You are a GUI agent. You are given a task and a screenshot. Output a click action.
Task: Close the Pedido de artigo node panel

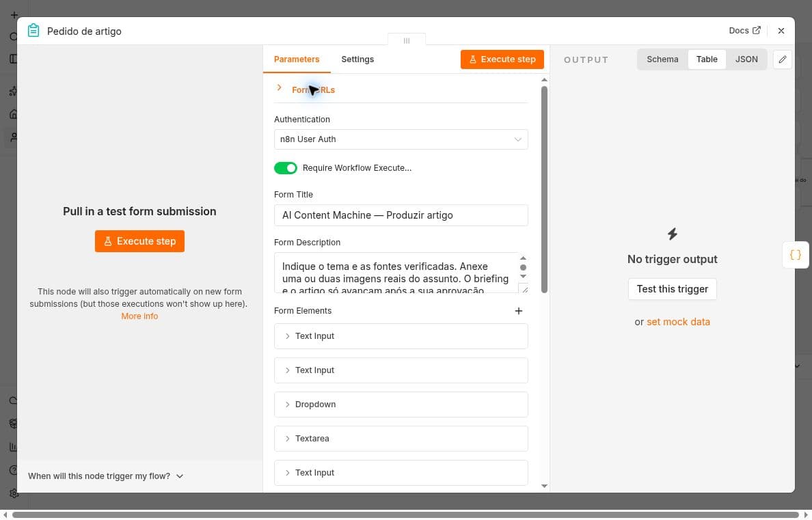pyautogui.click(x=781, y=31)
